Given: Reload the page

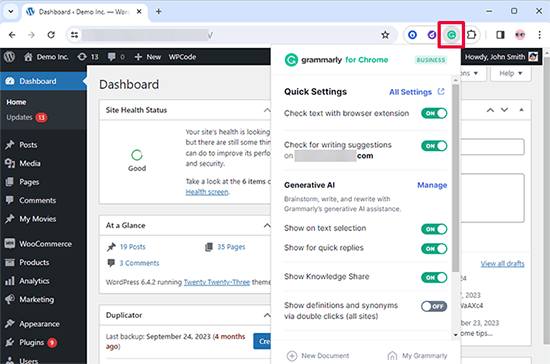Looking at the screenshot, I should coord(51,35).
